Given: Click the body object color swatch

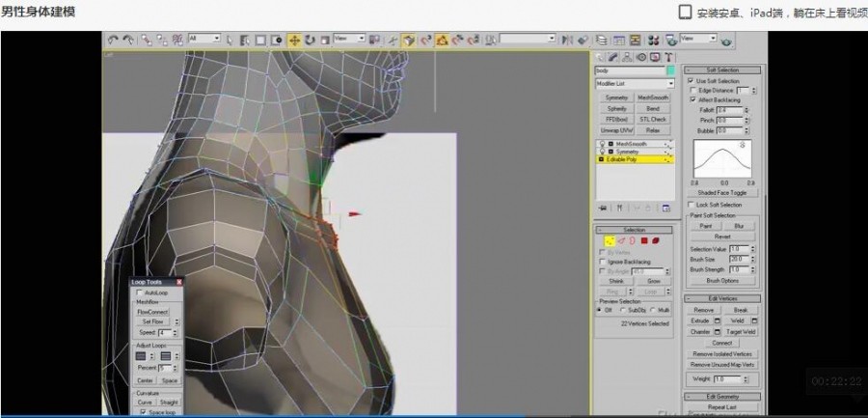Looking at the screenshot, I should coord(671,70).
